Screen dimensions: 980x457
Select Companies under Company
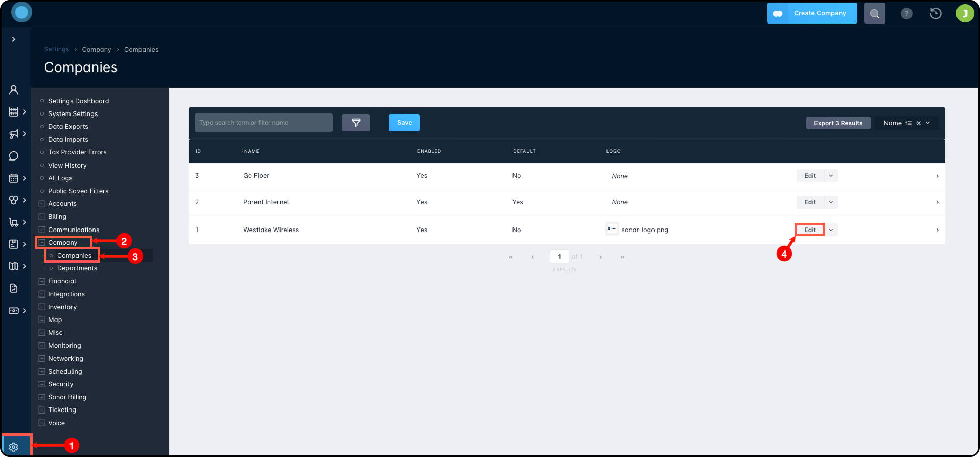[x=75, y=256]
